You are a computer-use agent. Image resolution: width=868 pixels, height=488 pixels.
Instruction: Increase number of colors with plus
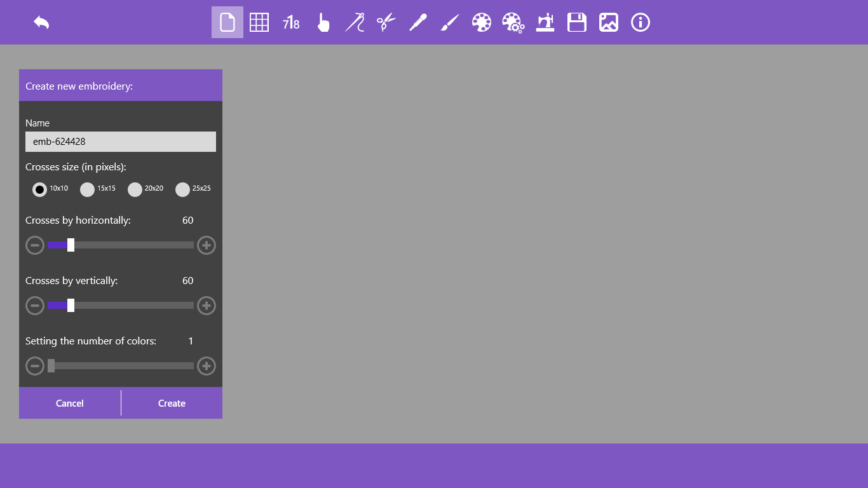click(x=207, y=366)
